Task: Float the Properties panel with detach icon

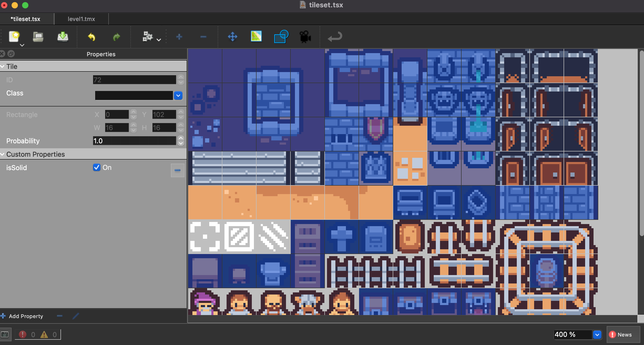Action: coord(11,54)
